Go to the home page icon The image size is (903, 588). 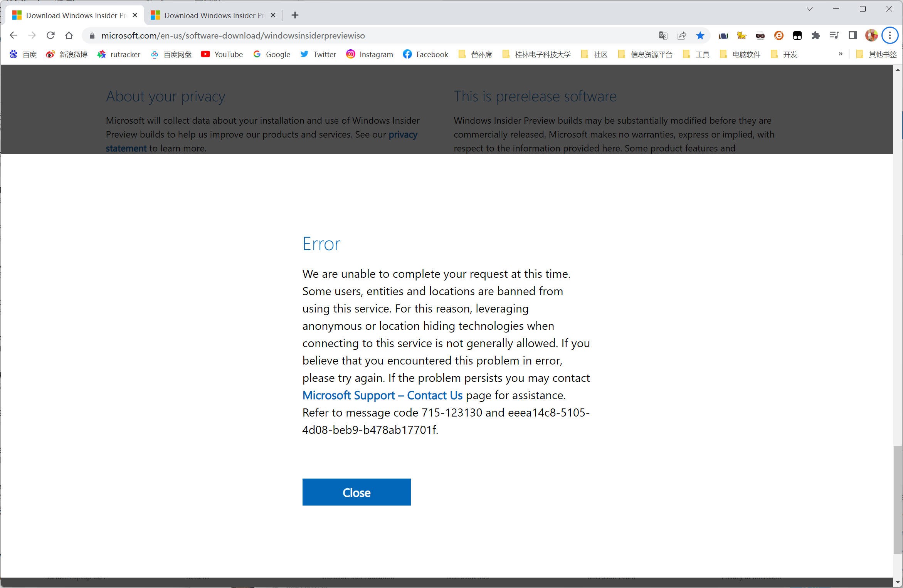coord(69,35)
